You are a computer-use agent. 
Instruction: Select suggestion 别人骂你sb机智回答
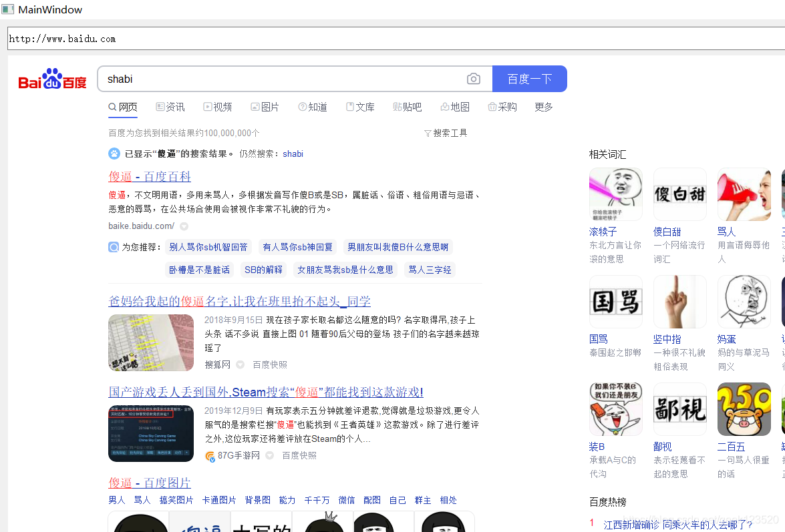[x=208, y=247]
